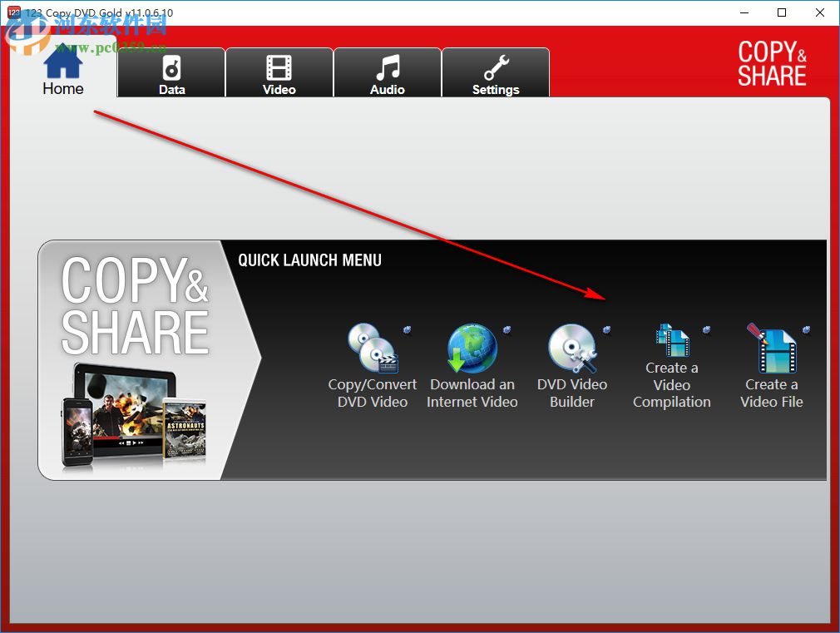
Task: Click the Create a Video Compilation icon
Action: [672, 340]
